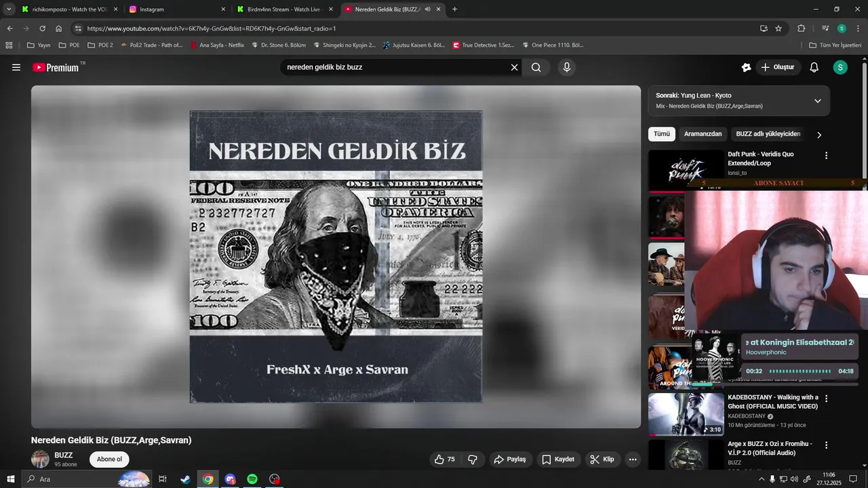This screenshot has height=488, width=868.
Task: Open Chrome apps grid in bookmarks bar
Action: (9, 45)
